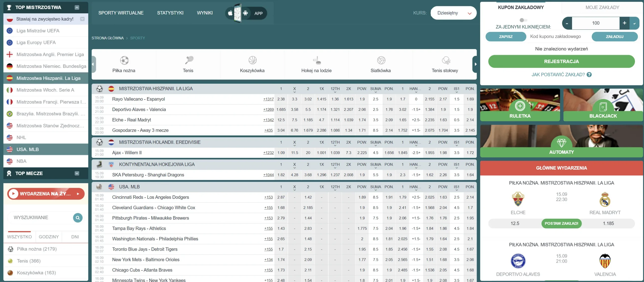Open the stake amount preset dropdown
The width and height of the screenshot is (644, 282).
[x=634, y=23]
